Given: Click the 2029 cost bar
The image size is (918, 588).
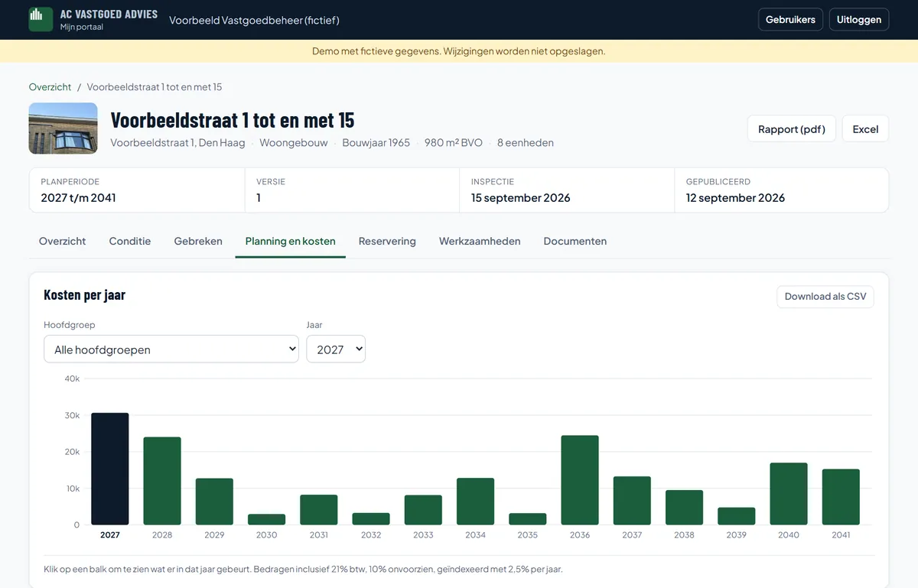Looking at the screenshot, I should click(x=214, y=502).
